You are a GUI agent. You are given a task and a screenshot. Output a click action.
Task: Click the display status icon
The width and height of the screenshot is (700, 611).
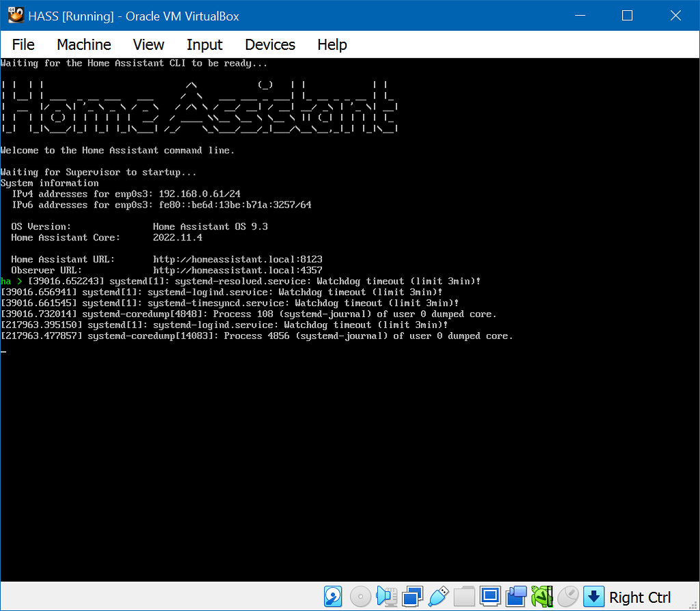pyautogui.click(x=491, y=596)
